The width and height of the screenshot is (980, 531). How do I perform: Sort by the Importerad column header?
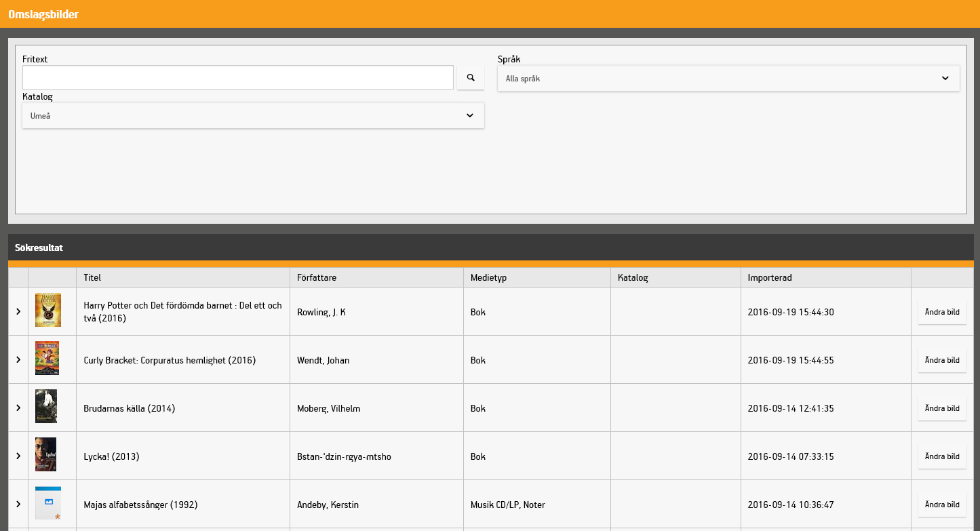click(x=826, y=277)
